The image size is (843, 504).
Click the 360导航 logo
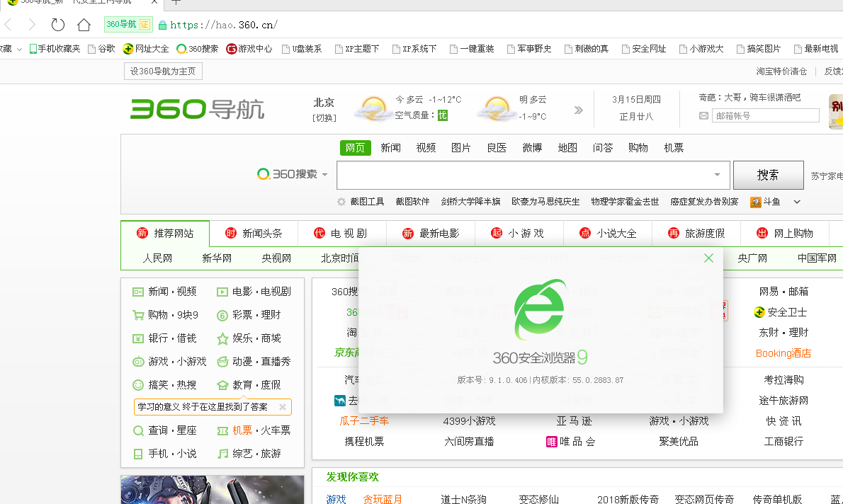pos(198,109)
